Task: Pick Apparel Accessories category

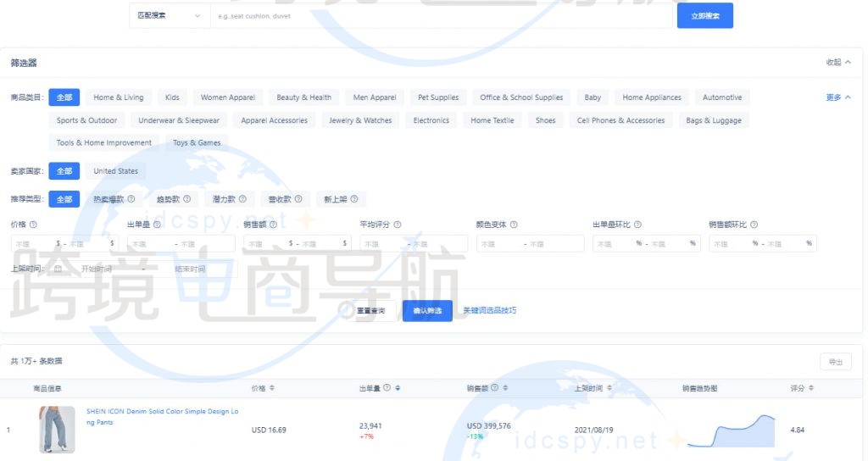Action: click(x=274, y=120)
